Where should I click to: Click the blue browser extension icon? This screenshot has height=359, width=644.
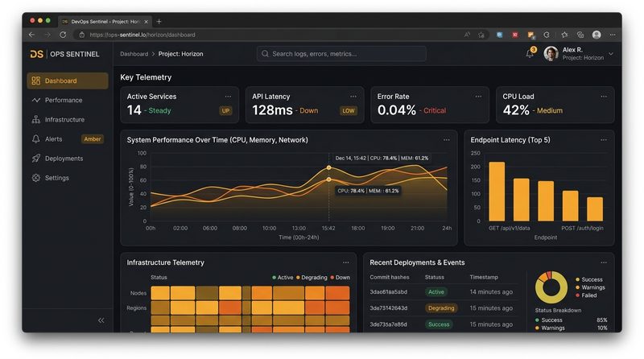click(x=499, y=35)
